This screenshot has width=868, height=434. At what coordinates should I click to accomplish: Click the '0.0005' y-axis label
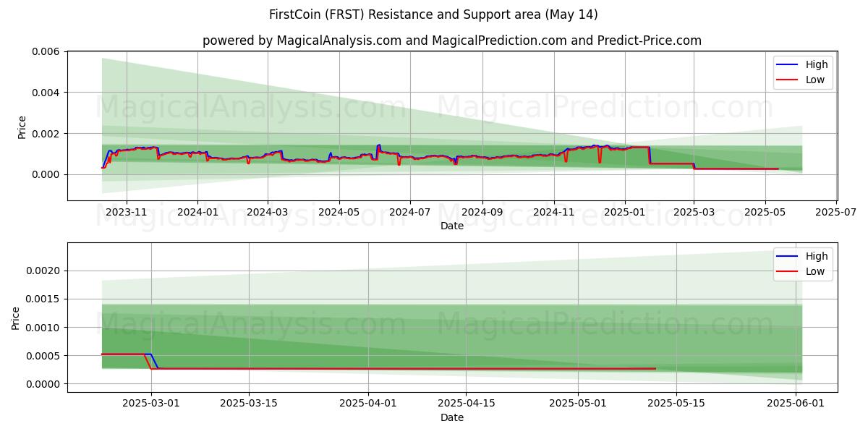tap(45, 356)
